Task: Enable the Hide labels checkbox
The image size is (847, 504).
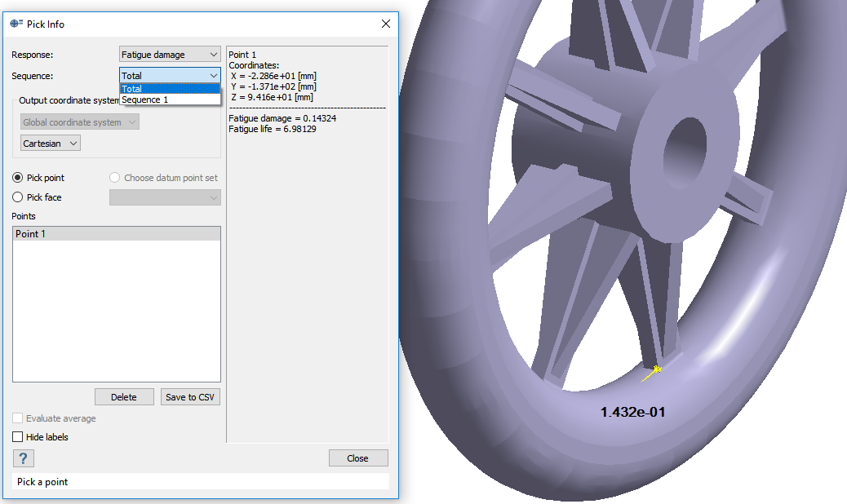Action: 18,437
